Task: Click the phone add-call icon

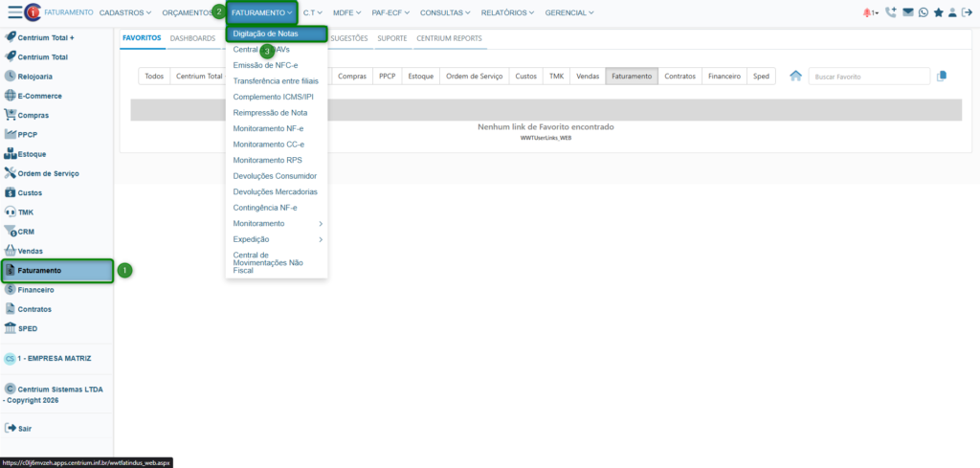Action: (892, 13)
